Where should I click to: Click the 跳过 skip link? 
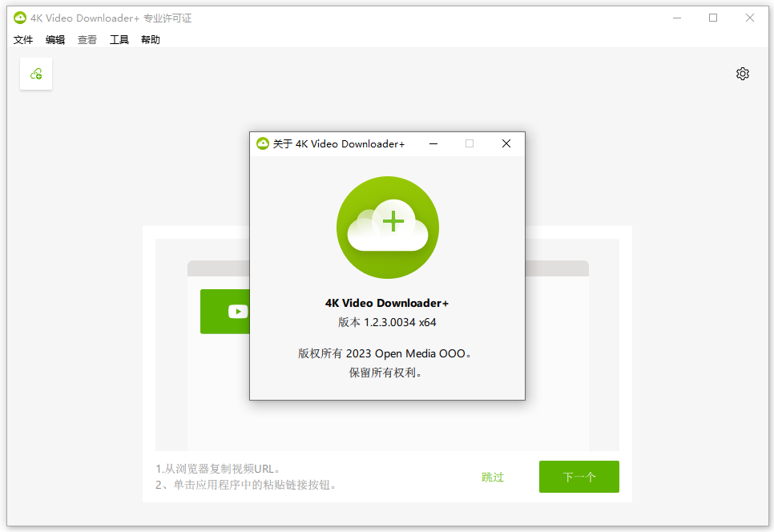point(493,478)
